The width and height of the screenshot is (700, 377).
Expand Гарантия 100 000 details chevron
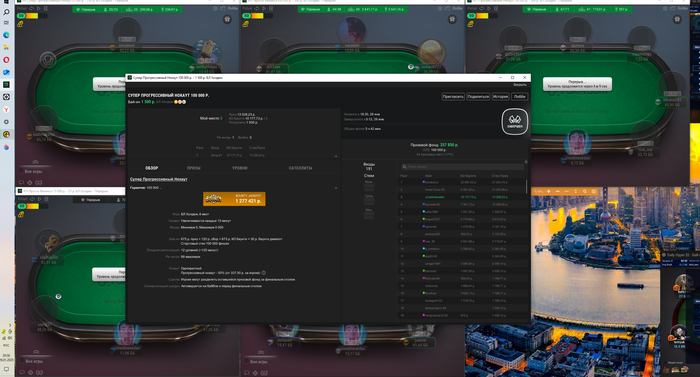[x=336, y=188]
